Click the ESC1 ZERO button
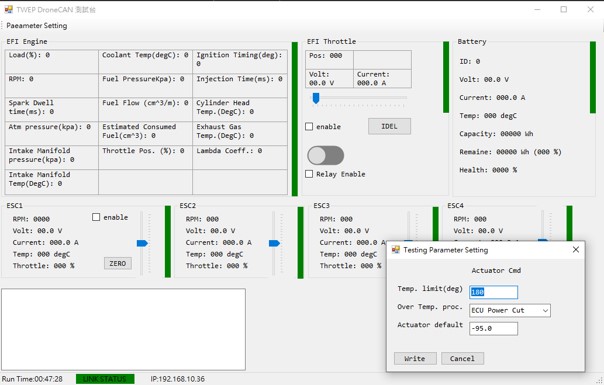The image size is (604, 385). (x=118, y=264)
